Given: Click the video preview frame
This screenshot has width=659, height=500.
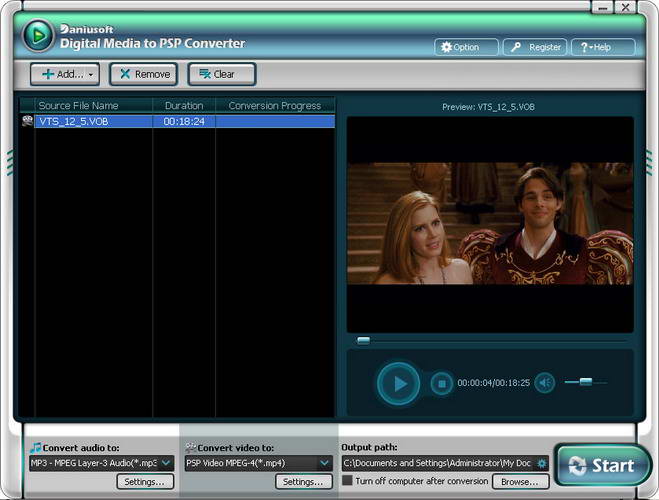Looking at the screenshot, I should [490, 224].
